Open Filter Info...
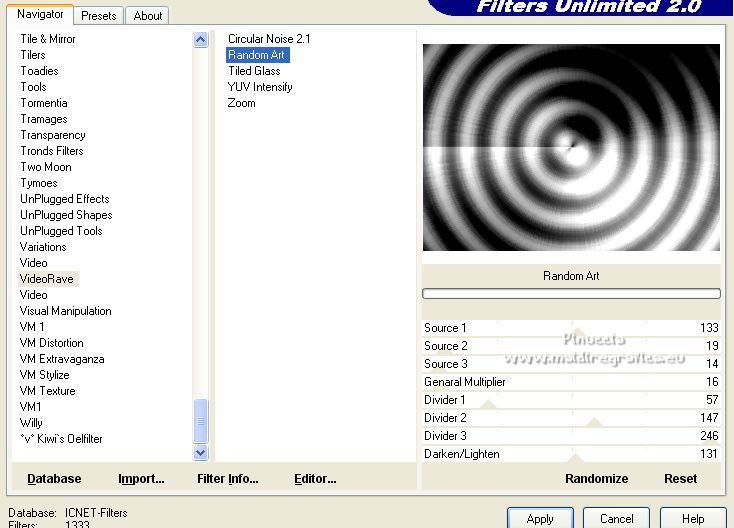Viewport: 734px width, 528px height. click(228, 479)
